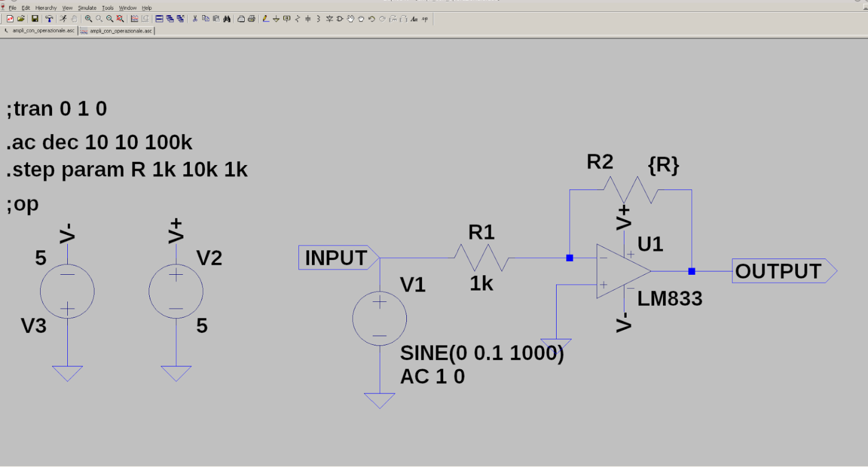The image size is (868, 467).
Task: Select the Capacitor placement tool
Action: click(308, 19)
